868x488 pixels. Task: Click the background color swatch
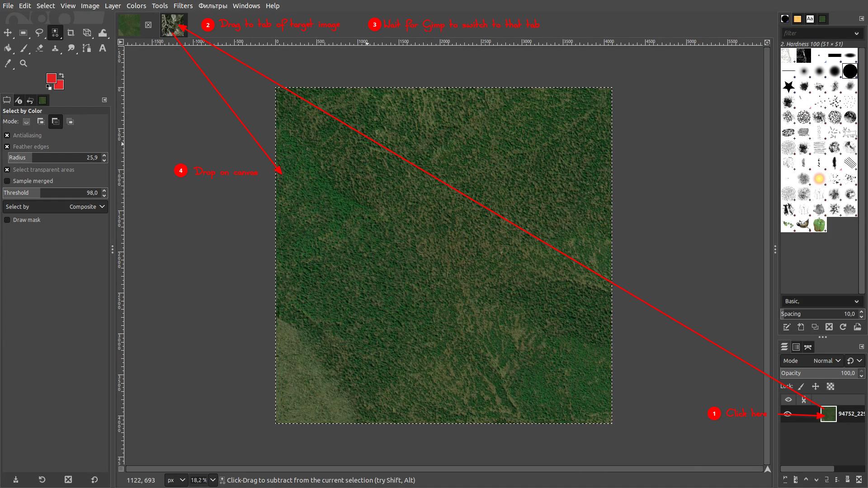[60, 86]
